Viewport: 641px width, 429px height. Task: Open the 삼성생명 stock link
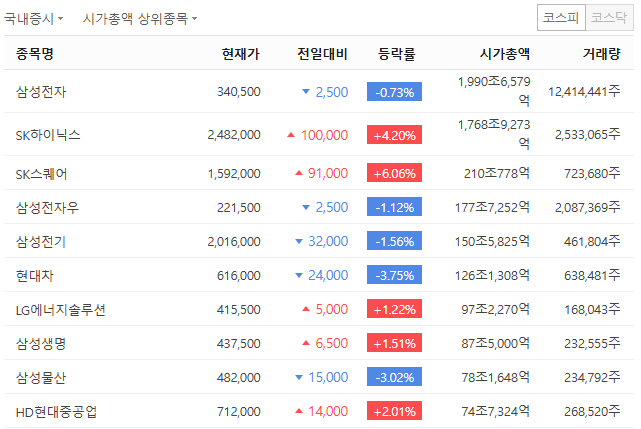tap(41, 344)
